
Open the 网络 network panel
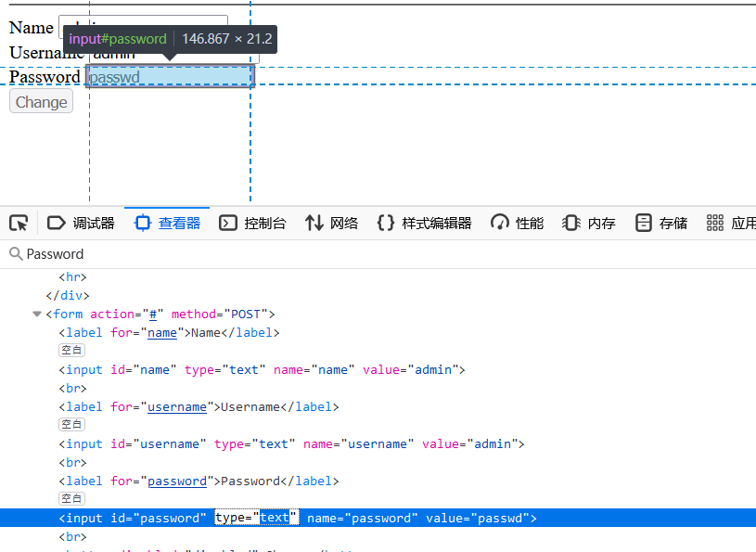[x=331, y=224]
